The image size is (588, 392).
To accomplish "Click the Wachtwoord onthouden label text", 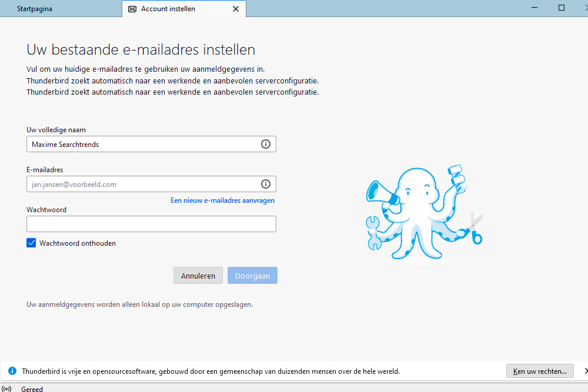I will click(x=78, y=243).
